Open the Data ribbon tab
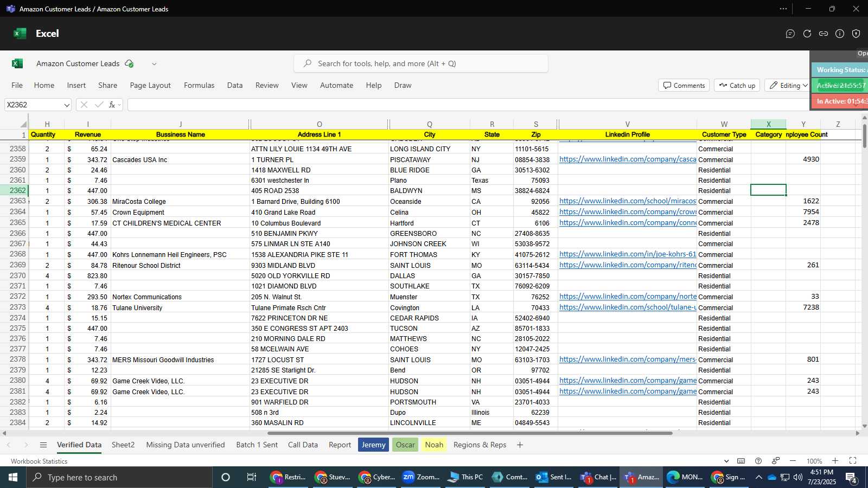868x488 pixels. click(235, 85)
